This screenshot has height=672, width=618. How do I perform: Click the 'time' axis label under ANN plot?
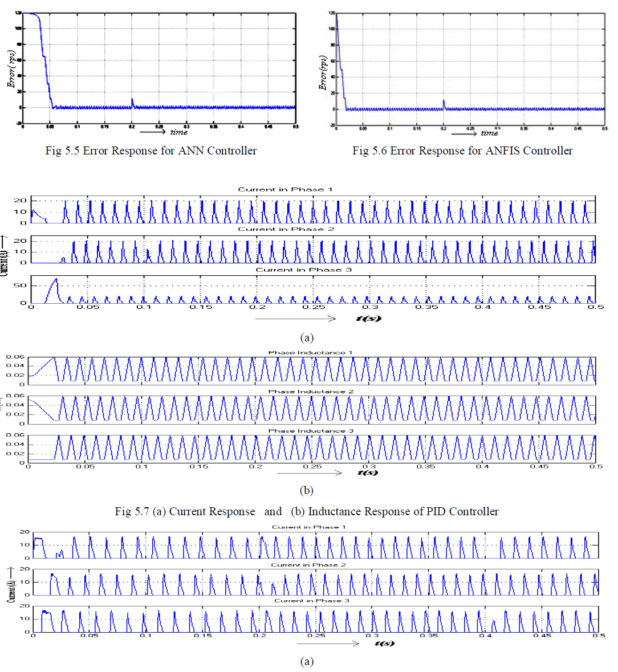tap(178, 132)
